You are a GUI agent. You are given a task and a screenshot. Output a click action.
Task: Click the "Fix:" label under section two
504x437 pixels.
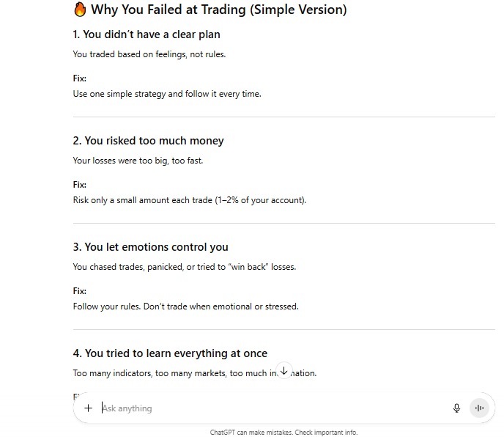coord(80,185)
